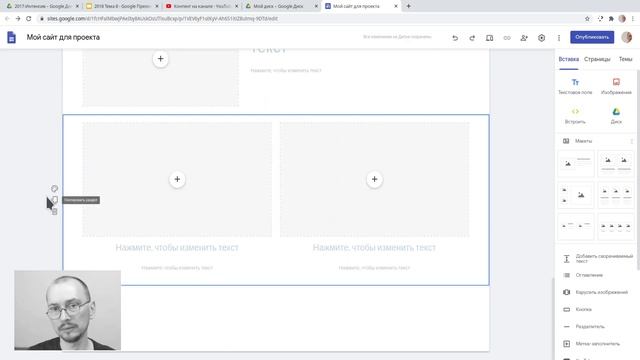Open the browser extensions puzzle icon

[611, 18]
